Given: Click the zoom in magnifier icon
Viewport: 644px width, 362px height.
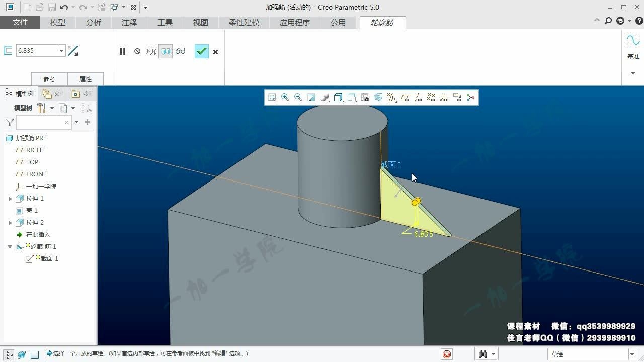Looking at the screenshot, I should tap(285, 98).
